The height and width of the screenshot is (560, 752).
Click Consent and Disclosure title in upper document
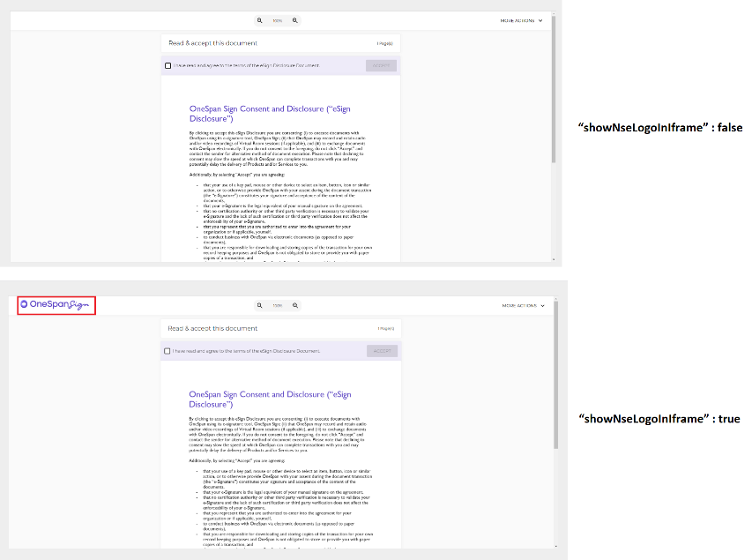tap(270, 114)
